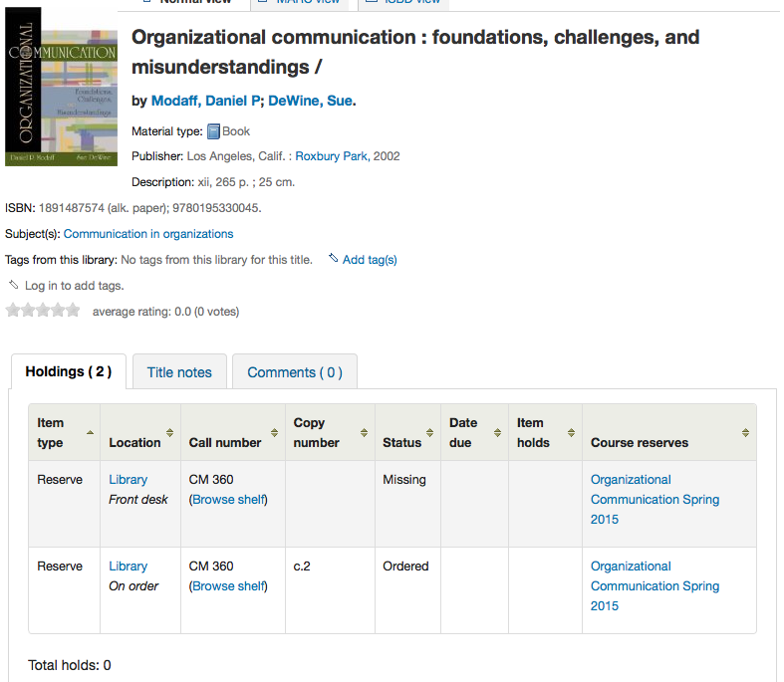Click the first rating star
This screenshot has width=784, height=682.
(x=13, y=311)
